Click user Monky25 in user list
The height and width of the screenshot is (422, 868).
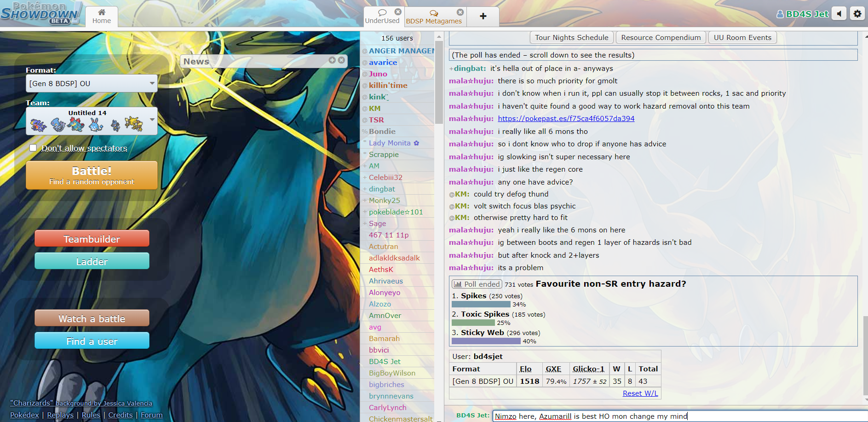(x=398, y=200)
